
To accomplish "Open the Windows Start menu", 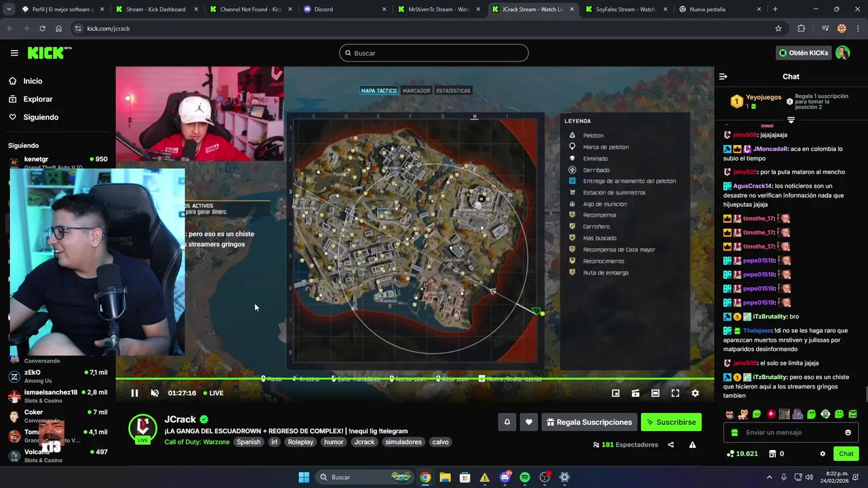I will pyautogui.click(x=304, y=477).
